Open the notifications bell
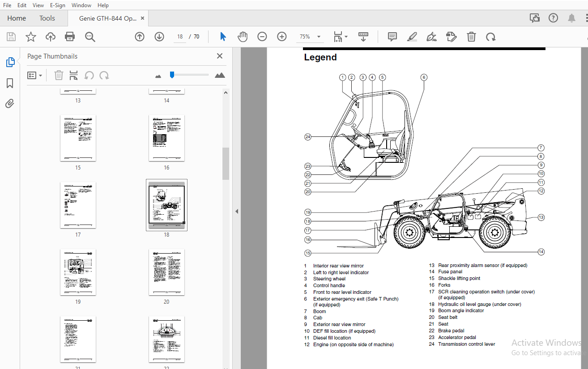 571,18
